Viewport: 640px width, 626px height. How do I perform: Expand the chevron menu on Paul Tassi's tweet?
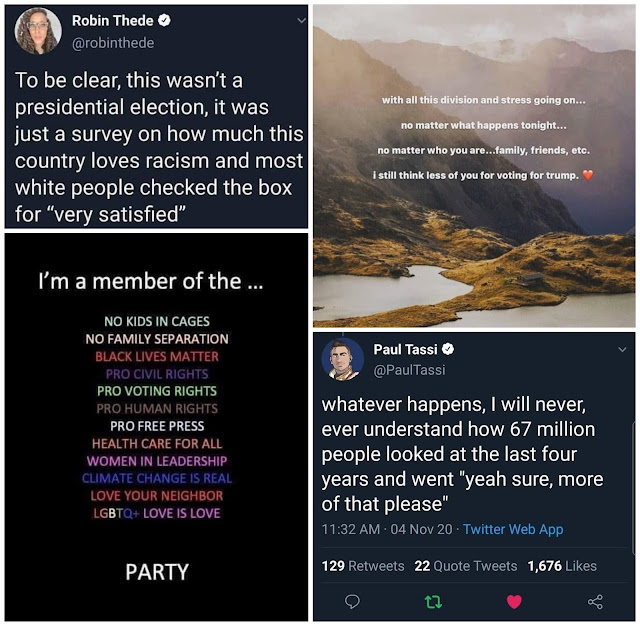point(622,349)
